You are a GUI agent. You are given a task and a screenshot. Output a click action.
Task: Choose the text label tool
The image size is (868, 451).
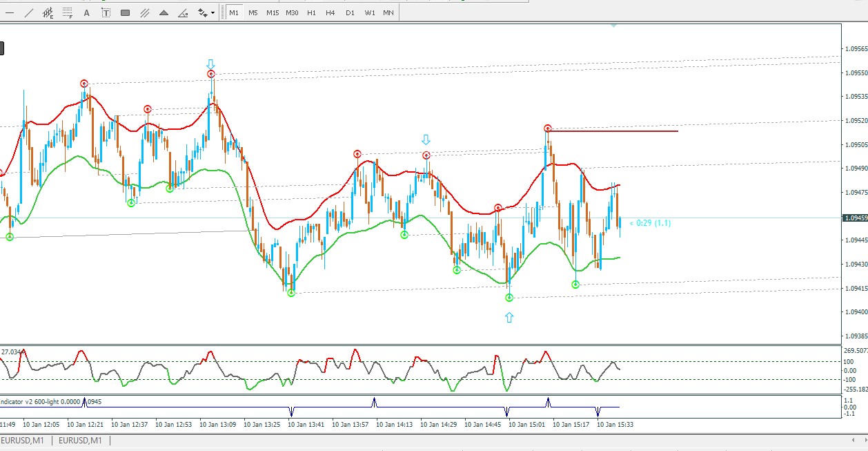[106, 12]
